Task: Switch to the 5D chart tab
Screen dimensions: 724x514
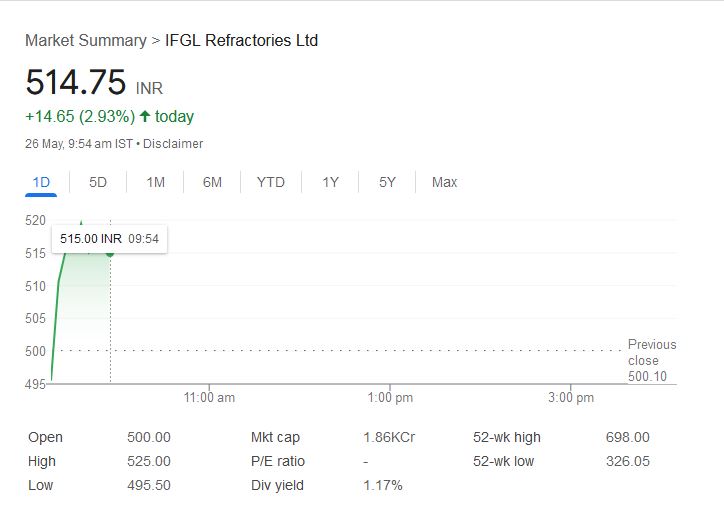Action: [98, 182]
